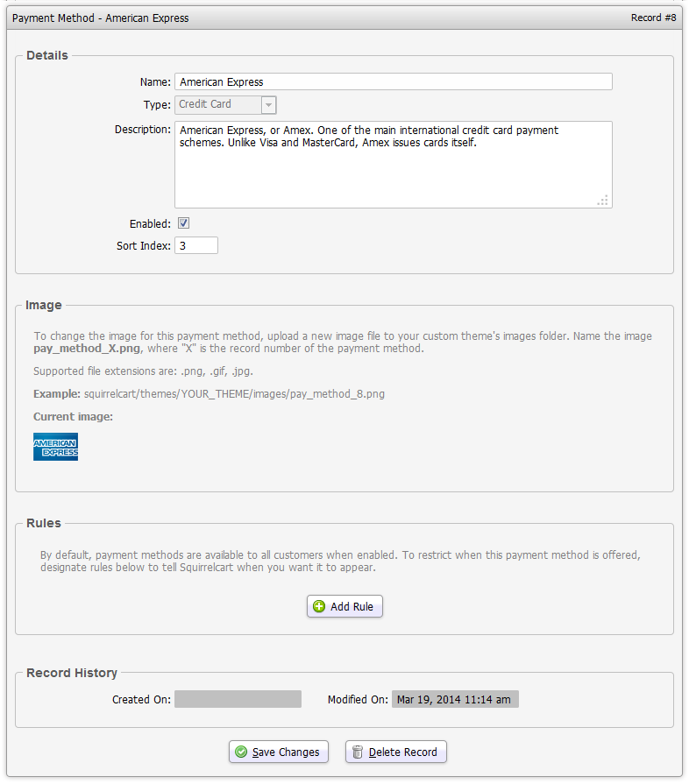Click the Record History section heading
The image size is (689, 784).
coord(72,673)
